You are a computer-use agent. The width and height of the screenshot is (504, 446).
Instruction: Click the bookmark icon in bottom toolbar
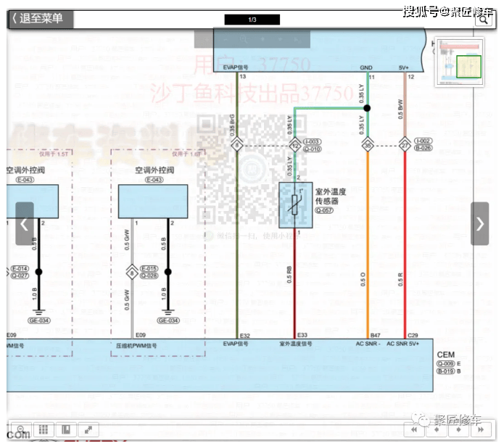point(65,430)
